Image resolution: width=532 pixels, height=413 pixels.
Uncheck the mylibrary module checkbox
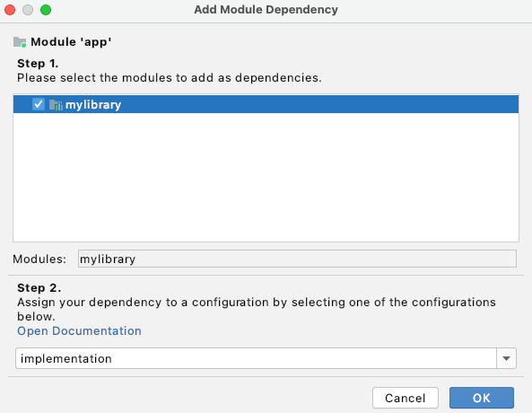(39, 104)
